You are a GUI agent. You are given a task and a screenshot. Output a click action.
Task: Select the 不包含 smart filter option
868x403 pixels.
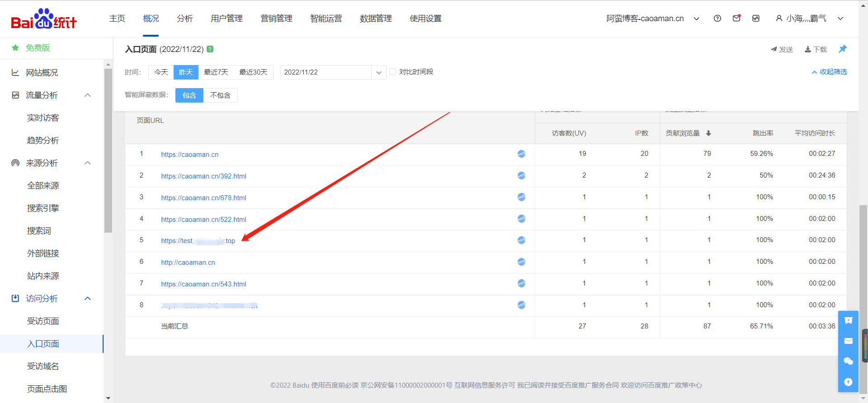220,95
